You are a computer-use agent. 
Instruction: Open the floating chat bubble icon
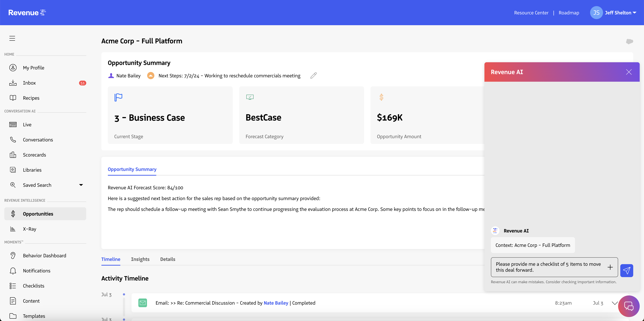click(x=629, y=306)
